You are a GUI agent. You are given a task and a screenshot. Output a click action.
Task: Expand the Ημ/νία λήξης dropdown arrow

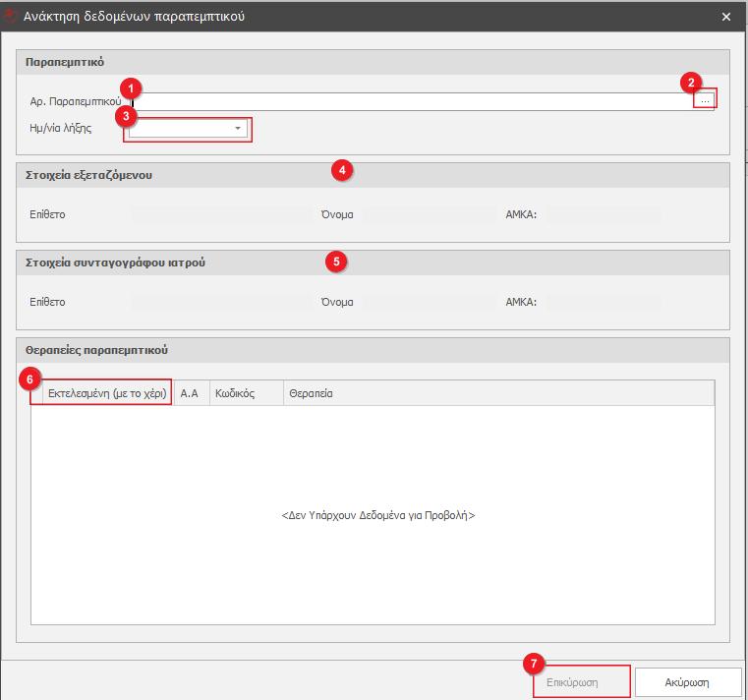[237, 129]
